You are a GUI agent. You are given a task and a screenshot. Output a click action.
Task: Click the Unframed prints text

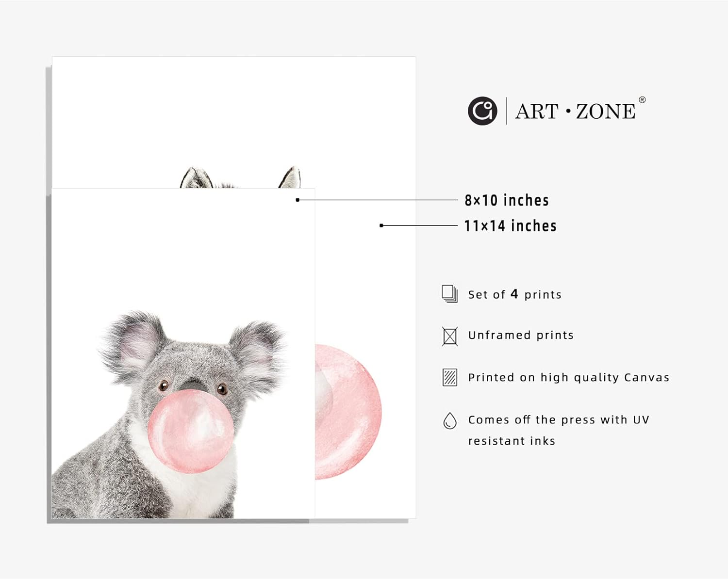pyautogui.click(x=521, y=335)
